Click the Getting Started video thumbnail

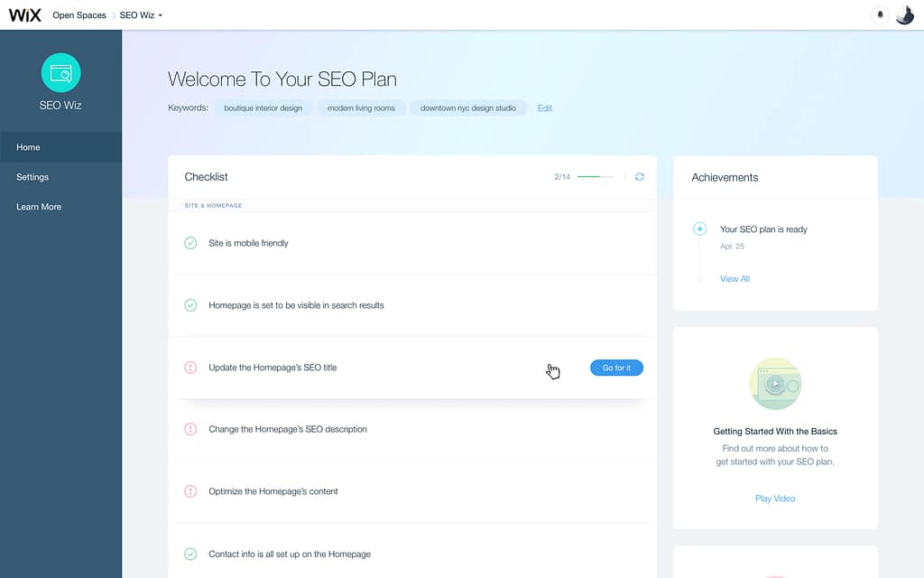775,384
